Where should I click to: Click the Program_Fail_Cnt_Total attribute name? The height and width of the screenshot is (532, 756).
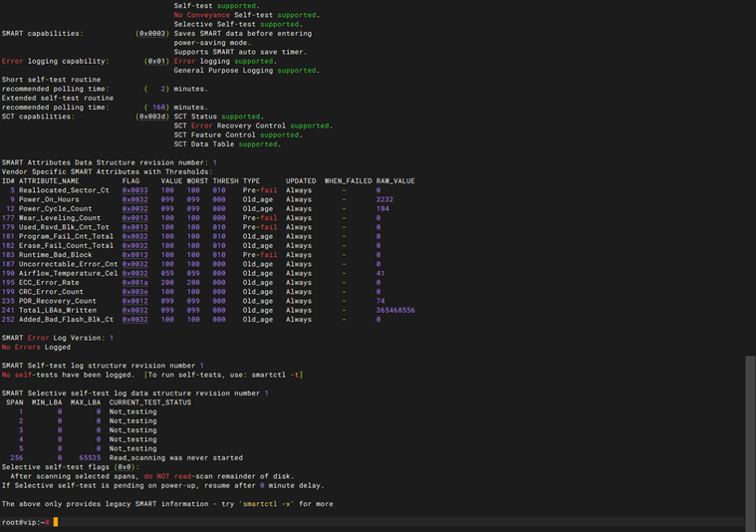point(66,236)
